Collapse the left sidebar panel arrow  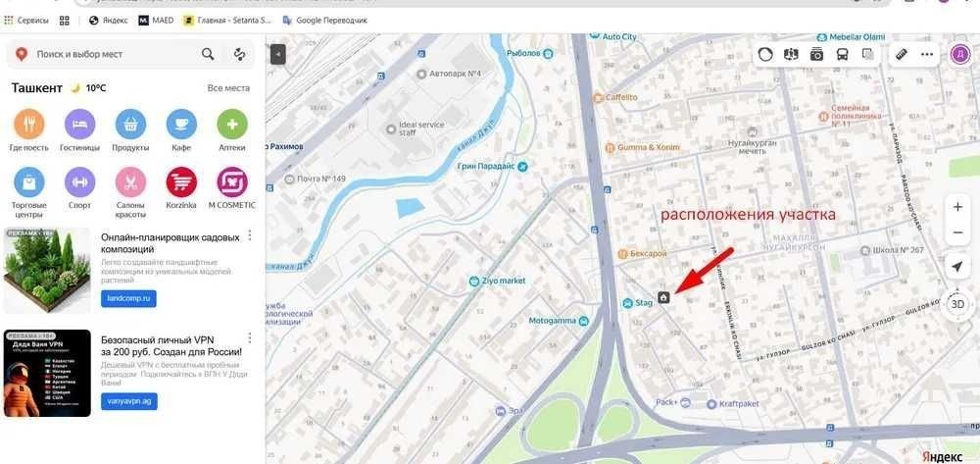[278, 54]
